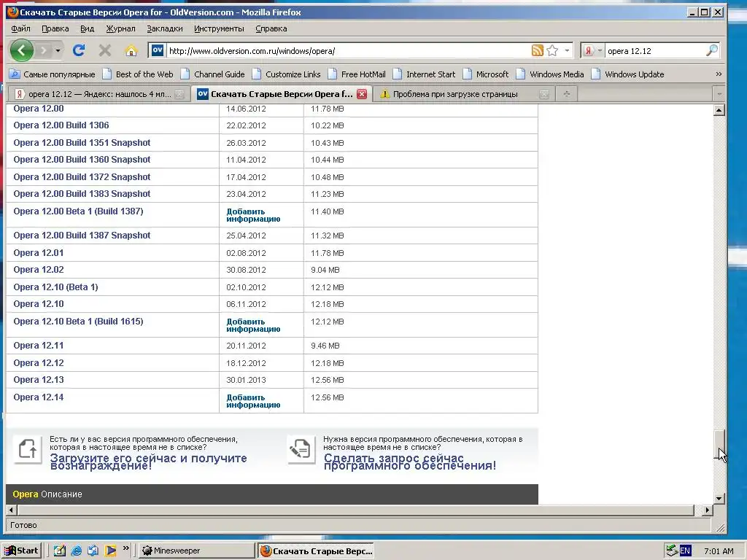Click the RSS feed icon in address bar

(538, 50)
